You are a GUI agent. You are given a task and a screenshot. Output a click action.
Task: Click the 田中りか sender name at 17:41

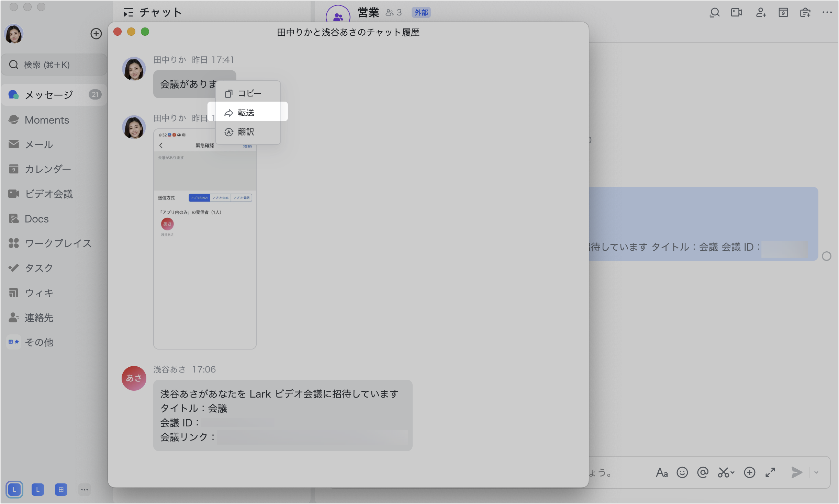170,60
